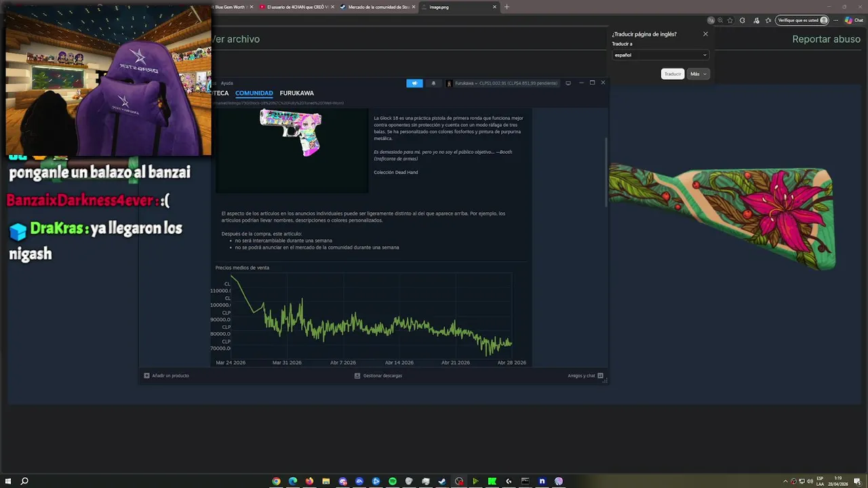This screenshot has width=868, height=488.
Task: Open Firefox from taskbar
Action: (309, 481)
